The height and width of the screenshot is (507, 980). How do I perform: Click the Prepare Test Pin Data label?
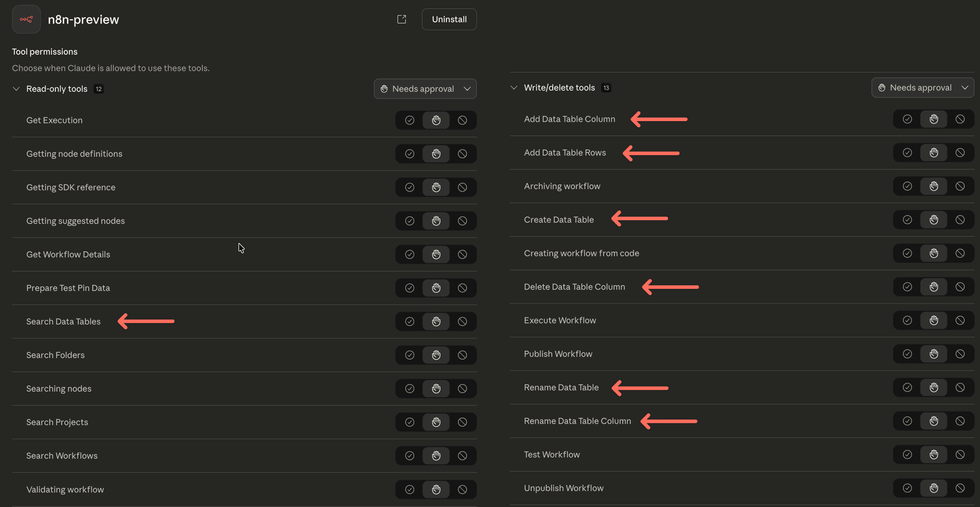68,288
